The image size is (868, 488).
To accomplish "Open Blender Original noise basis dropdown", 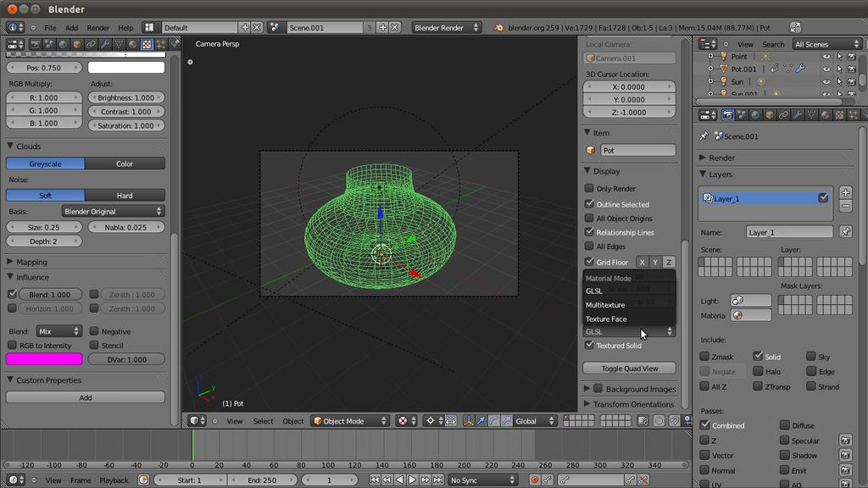I will [x=113, y=211].
